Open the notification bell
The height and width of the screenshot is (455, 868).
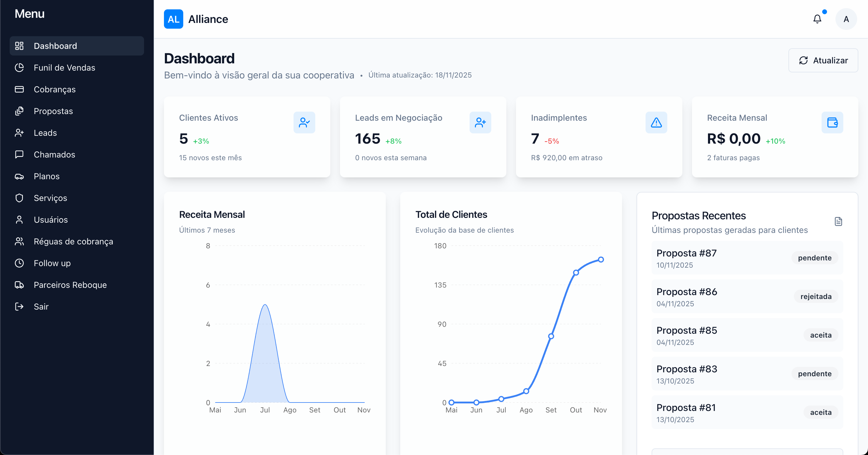coord(817,19)
